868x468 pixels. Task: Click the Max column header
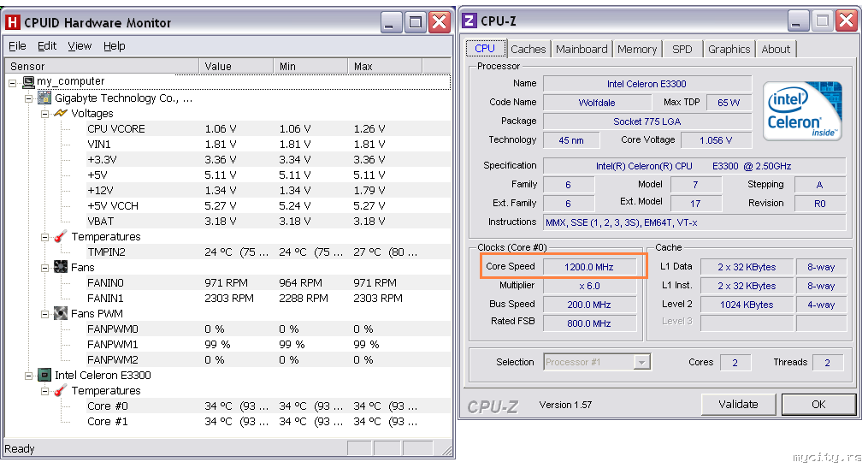point(386,67)
